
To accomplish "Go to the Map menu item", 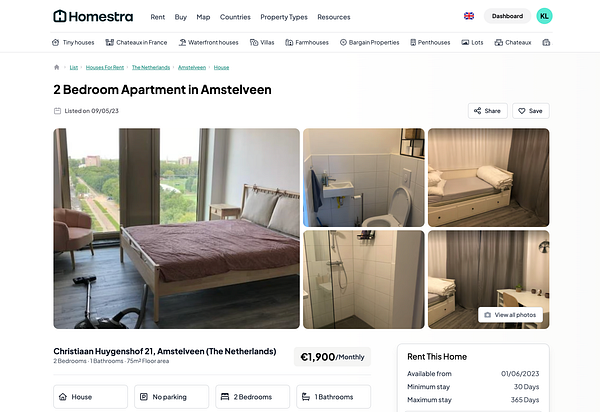I will (203, 17).
